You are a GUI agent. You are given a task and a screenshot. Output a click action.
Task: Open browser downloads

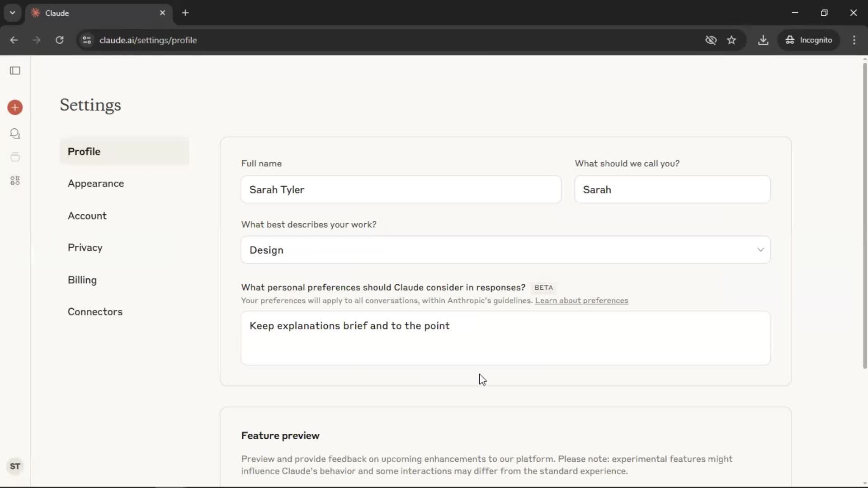(x=763, y=40)
